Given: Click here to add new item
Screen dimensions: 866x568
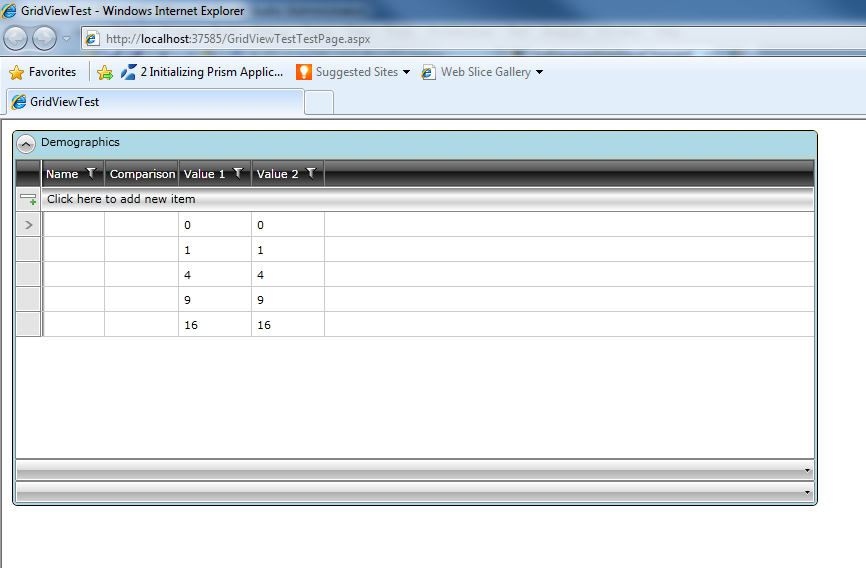Looking at the screenshot, I should (x=121, y=199).
